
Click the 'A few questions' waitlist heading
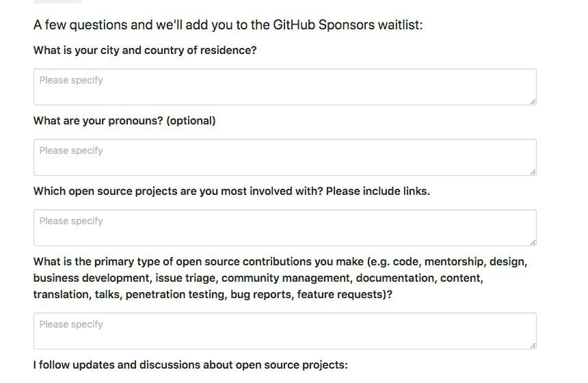tap(228, 25)
